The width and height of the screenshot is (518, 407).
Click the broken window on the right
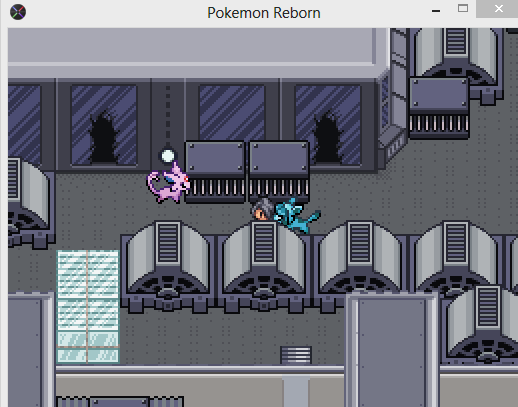(x=328, y=125)
